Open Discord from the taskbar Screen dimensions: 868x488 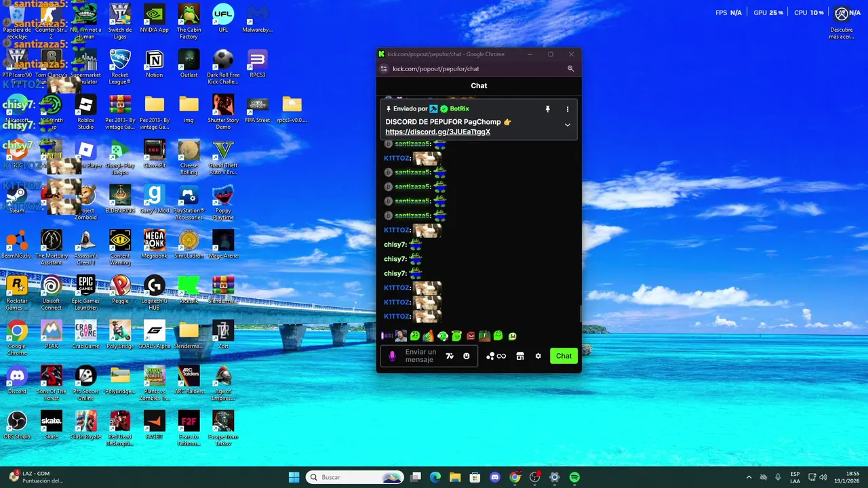point(495,477)
